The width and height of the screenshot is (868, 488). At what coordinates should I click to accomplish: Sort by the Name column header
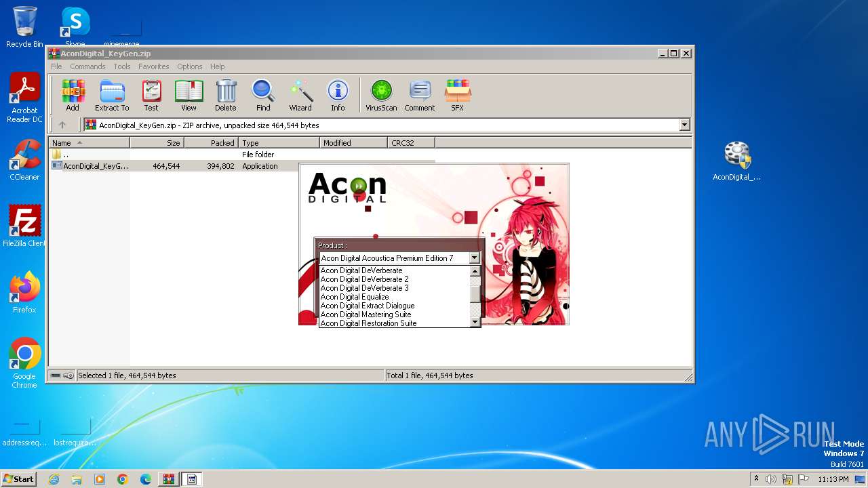[x=89, y=143]
